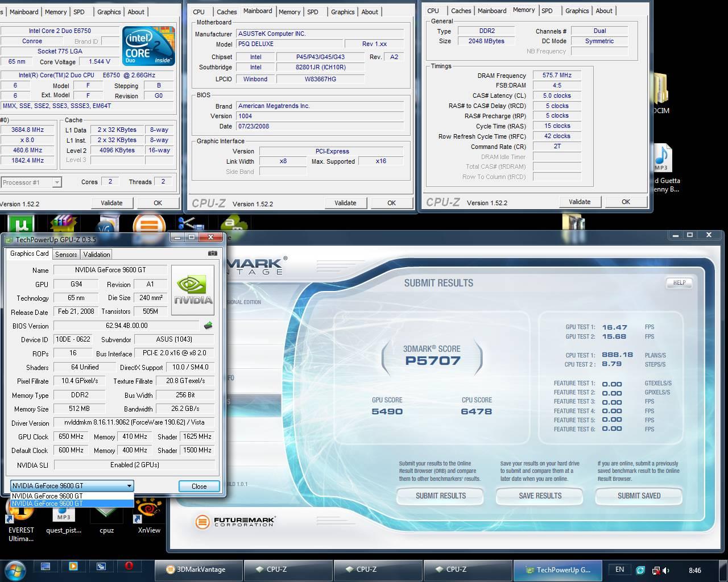Open About tab in Memory CPU-Z window
This screenshot has height=582, width=728.
[604, 11]
